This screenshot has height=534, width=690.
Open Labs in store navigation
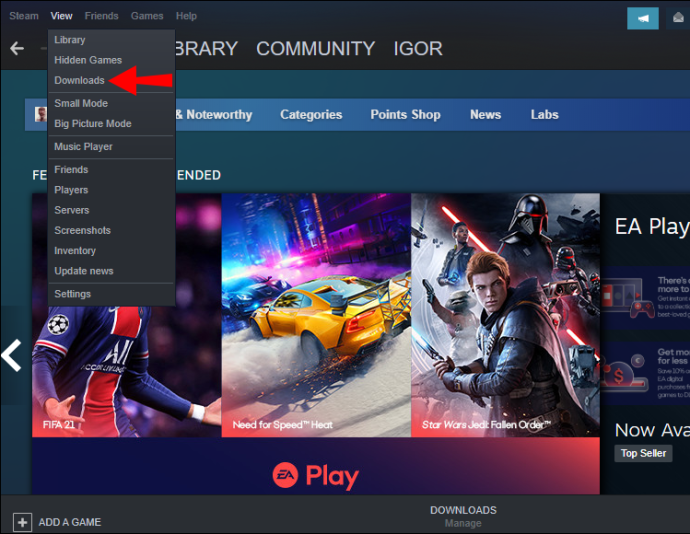click(544, 114)
